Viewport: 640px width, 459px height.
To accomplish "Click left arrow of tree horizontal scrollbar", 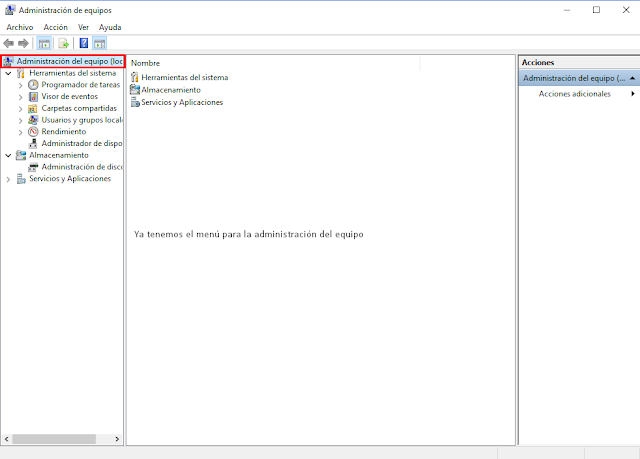I will click(7, 439).
